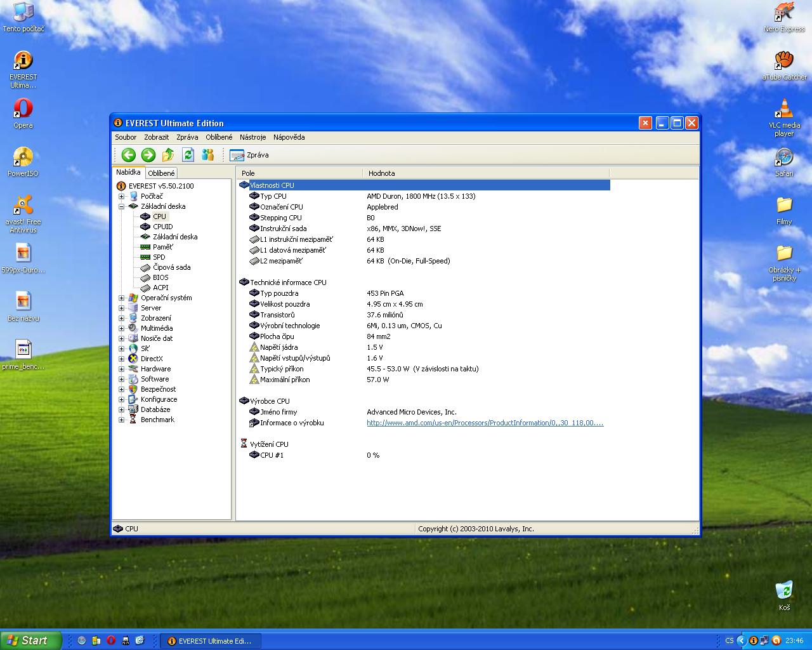Open the AMD product information link
Image resolution: width=812 pixels, height=650 pixels.
485,423
